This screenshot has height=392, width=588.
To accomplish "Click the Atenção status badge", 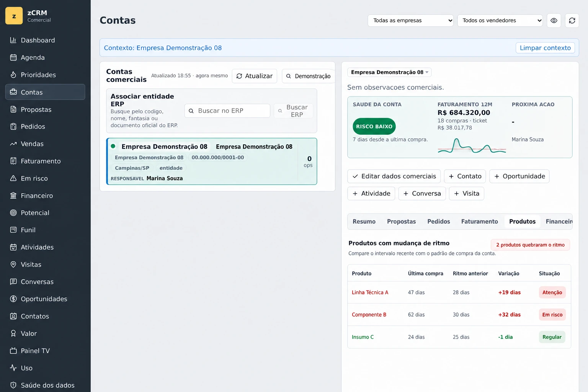I will pos(552,292).
